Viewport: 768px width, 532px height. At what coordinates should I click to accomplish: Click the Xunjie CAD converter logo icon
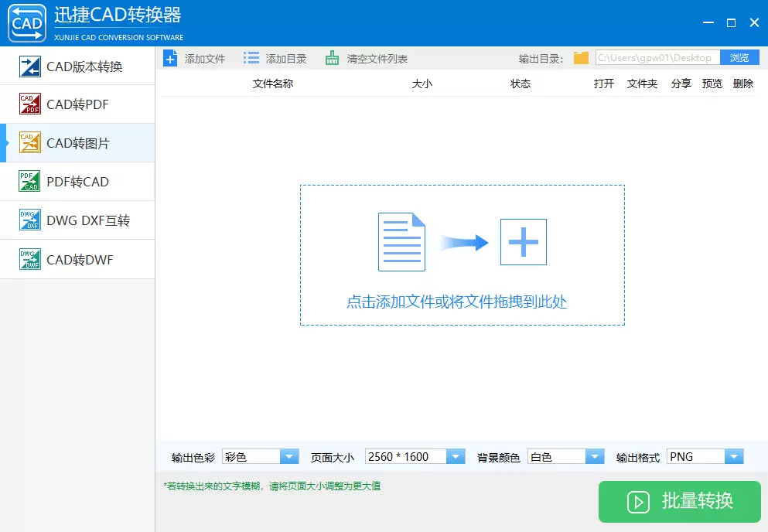click(27, 23)
